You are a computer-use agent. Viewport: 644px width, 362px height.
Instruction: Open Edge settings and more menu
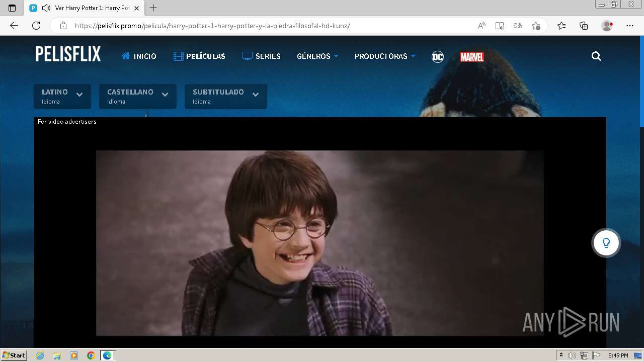[630, 26]
